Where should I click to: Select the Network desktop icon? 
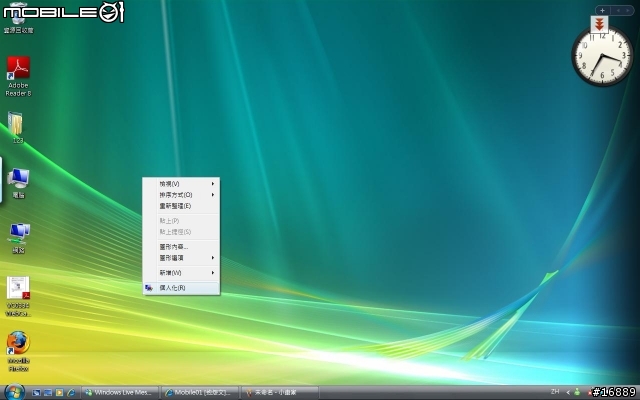click(18, 238)
